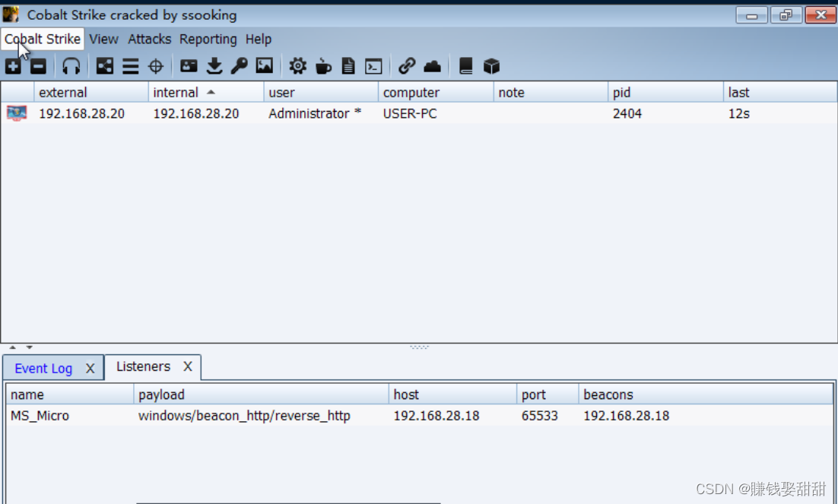Open Screenshots view picture icon
The image size is (838, 504).
[x=265, y=66]
